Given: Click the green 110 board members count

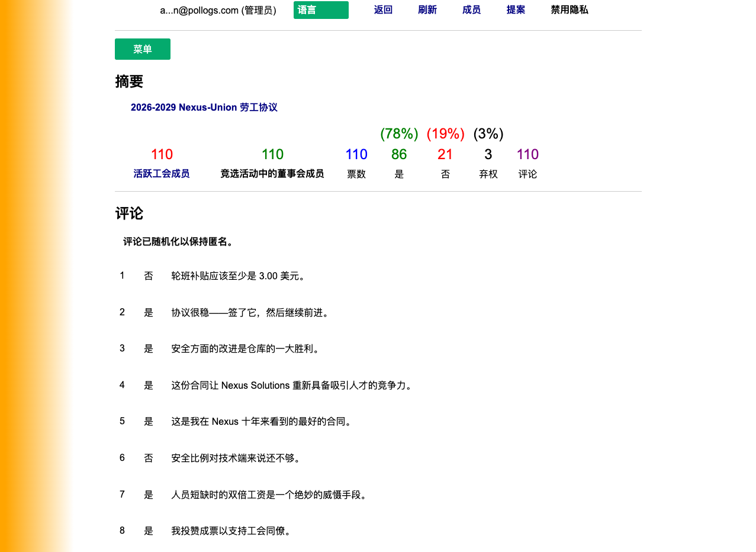Looking at the screenshot, I should (x=272, y=154).
